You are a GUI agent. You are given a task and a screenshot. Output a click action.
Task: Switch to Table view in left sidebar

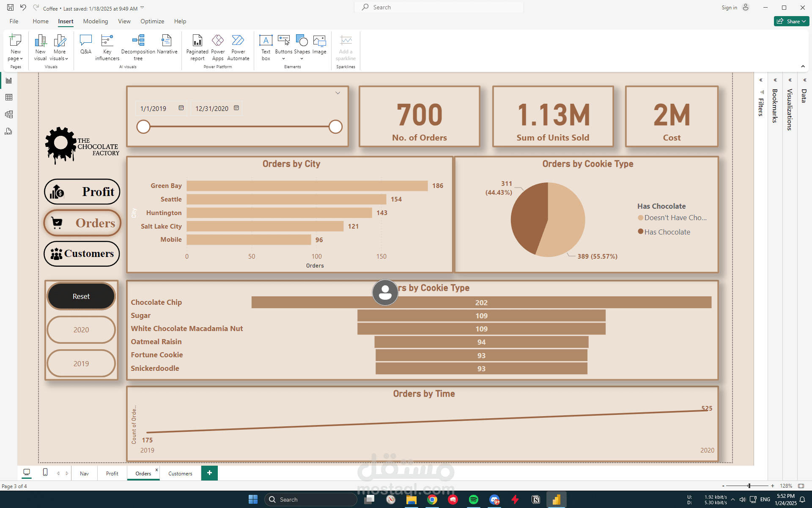pyautogui.click(x=8, y=97)
